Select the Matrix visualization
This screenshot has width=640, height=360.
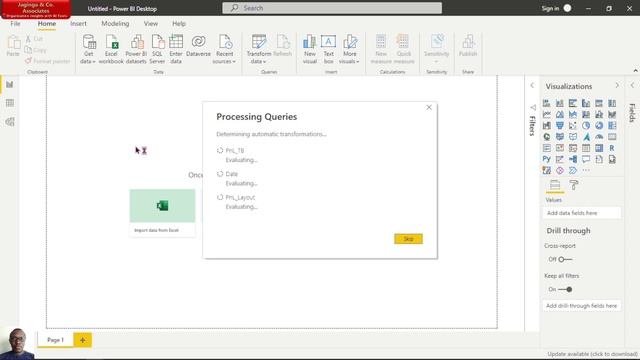(x=599, y=148)
